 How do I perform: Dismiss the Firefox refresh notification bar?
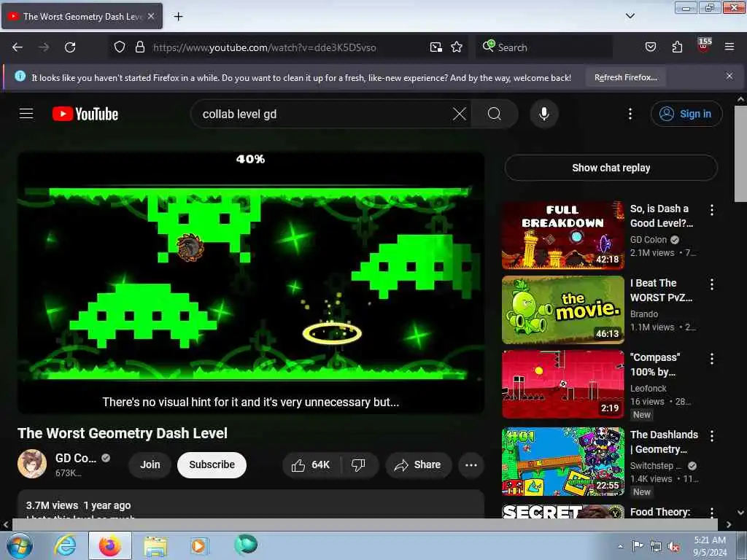point(729,76)
